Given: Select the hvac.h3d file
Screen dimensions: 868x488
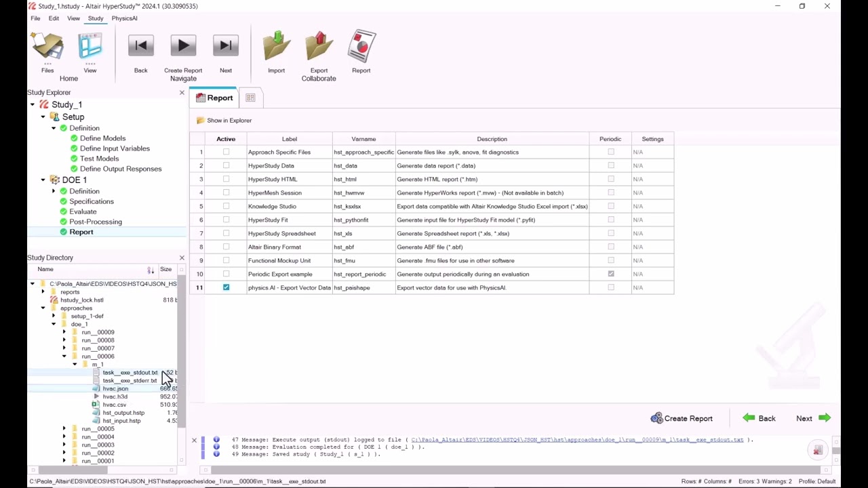Looking at the screenshot, I should tap(115, 396).
